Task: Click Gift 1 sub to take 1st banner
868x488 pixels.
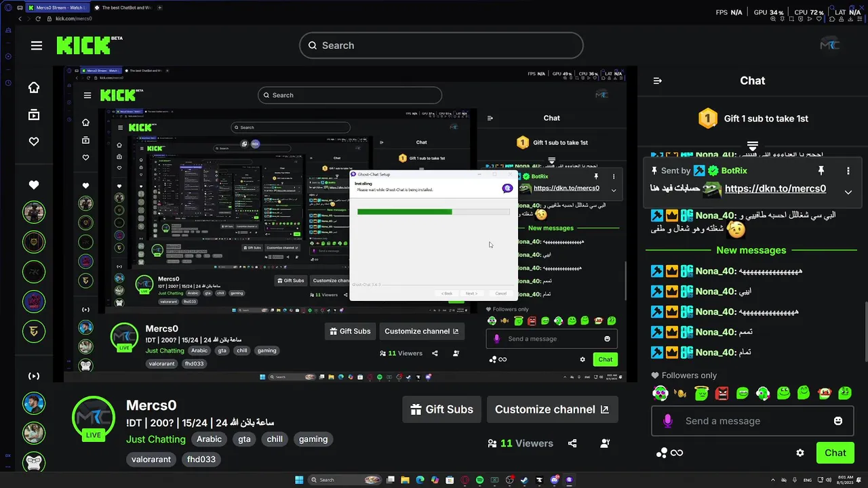Action: pos(753,119)
